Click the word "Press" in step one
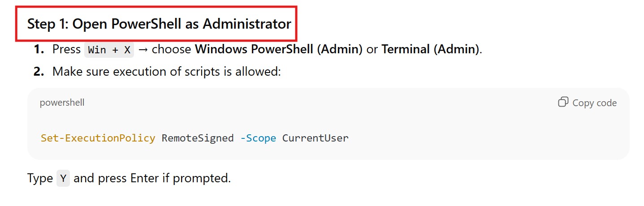This screenshot has height=206, width=644. (66, 49)
